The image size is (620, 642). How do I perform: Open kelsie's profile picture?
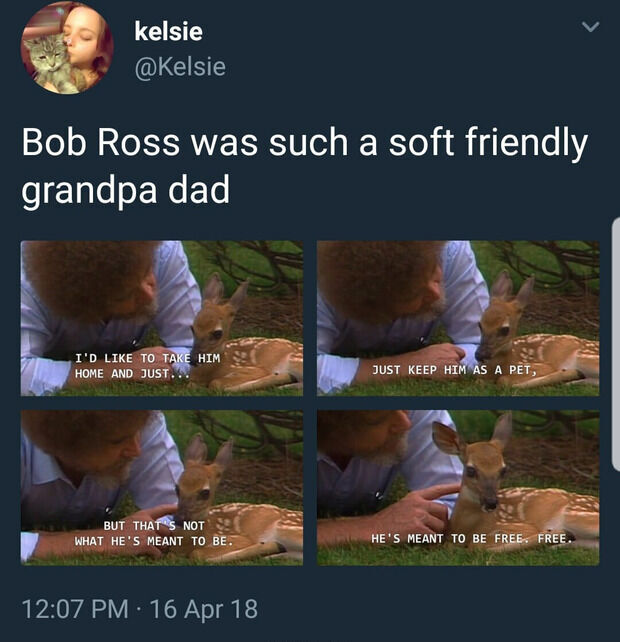click(x=67, y=48)
